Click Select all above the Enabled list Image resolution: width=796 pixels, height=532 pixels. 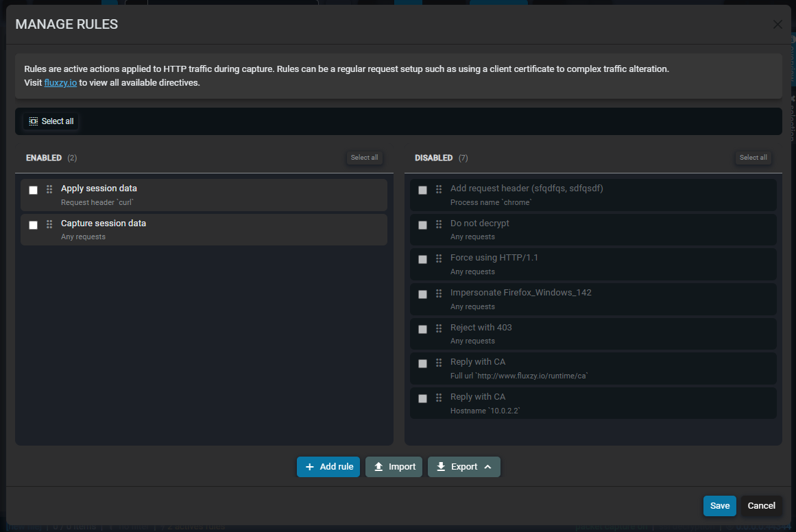pos(364,157)
